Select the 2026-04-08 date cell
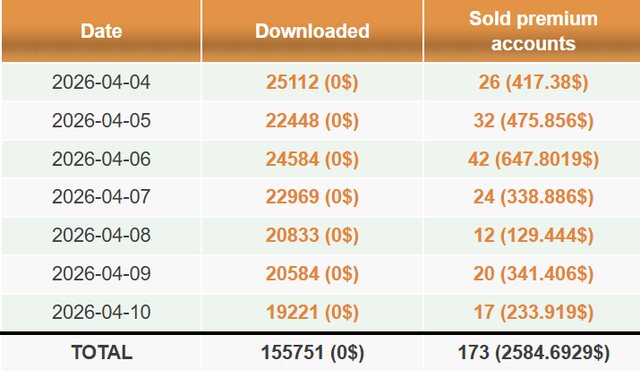The width and height of the screenshot is (640, 371). click(x=101, y=235)
